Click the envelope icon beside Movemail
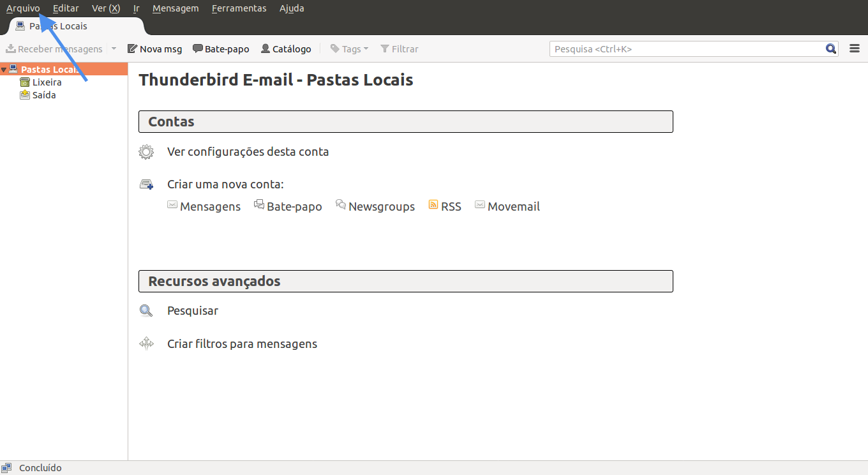 (x=480, y=205)
